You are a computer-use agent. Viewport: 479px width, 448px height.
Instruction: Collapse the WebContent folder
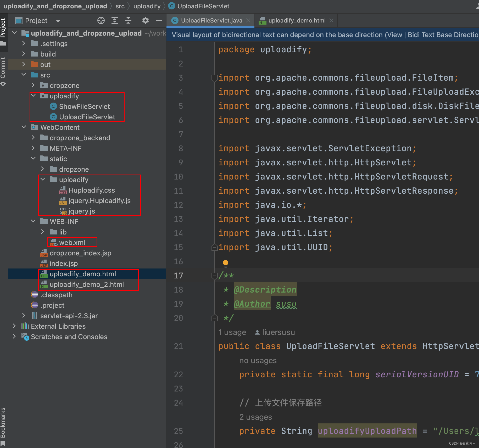point(24,127)
